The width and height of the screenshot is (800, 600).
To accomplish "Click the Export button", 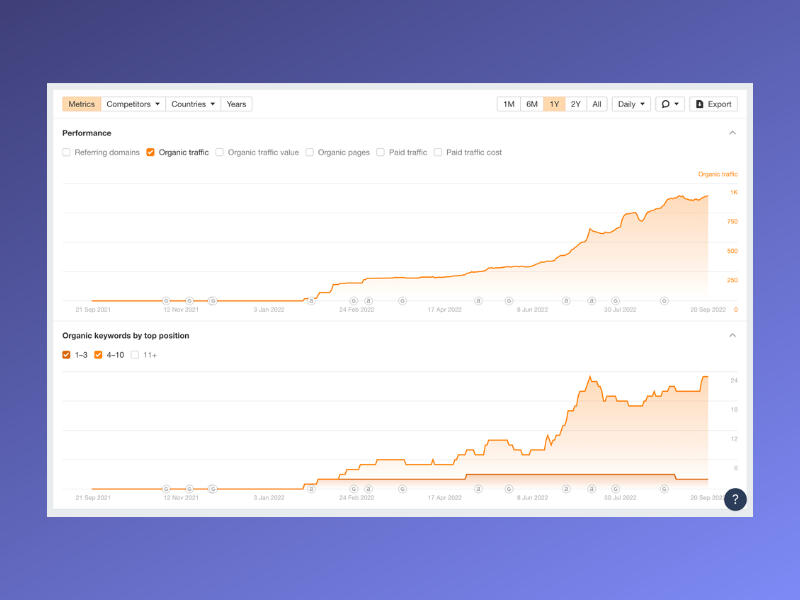I will click(x=713, y=104).
